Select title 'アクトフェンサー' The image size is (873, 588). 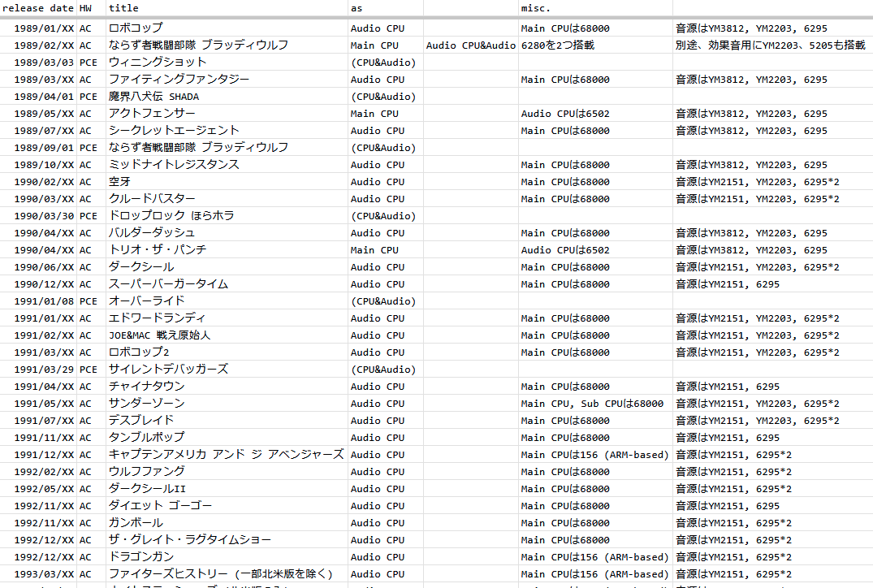click(x=152, y=113)
